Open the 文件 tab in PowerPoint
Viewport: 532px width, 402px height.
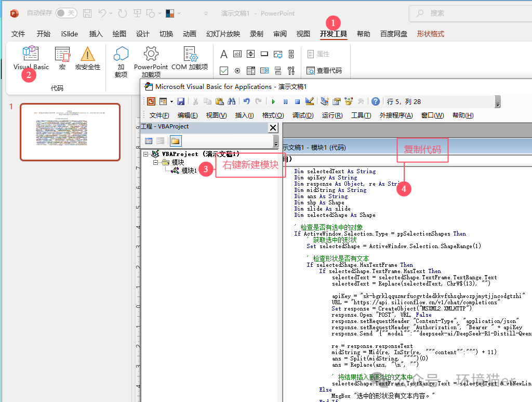click(18, 34)
